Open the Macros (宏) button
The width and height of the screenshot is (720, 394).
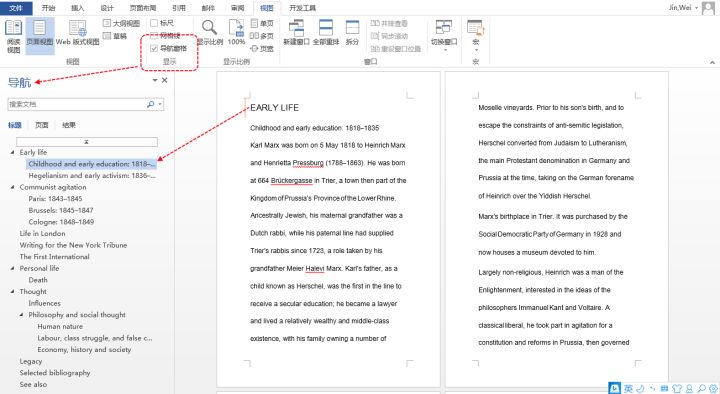pyautogui.click(x=475, y=35)
